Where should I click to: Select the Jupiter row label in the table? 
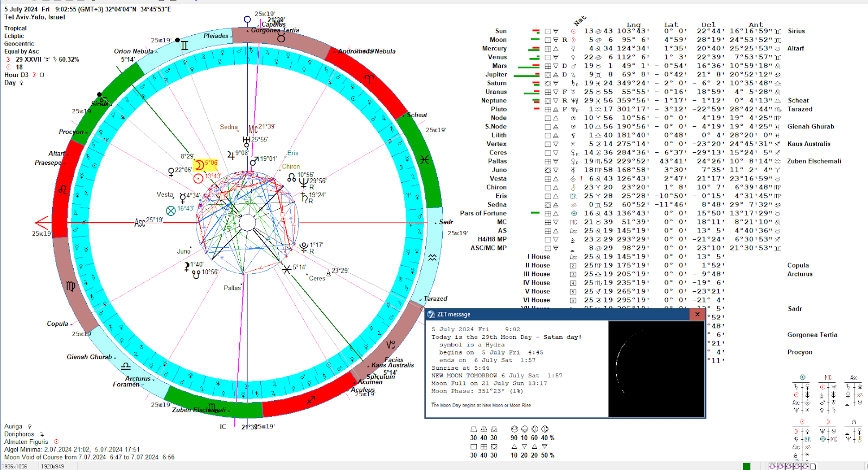[496, 74]
